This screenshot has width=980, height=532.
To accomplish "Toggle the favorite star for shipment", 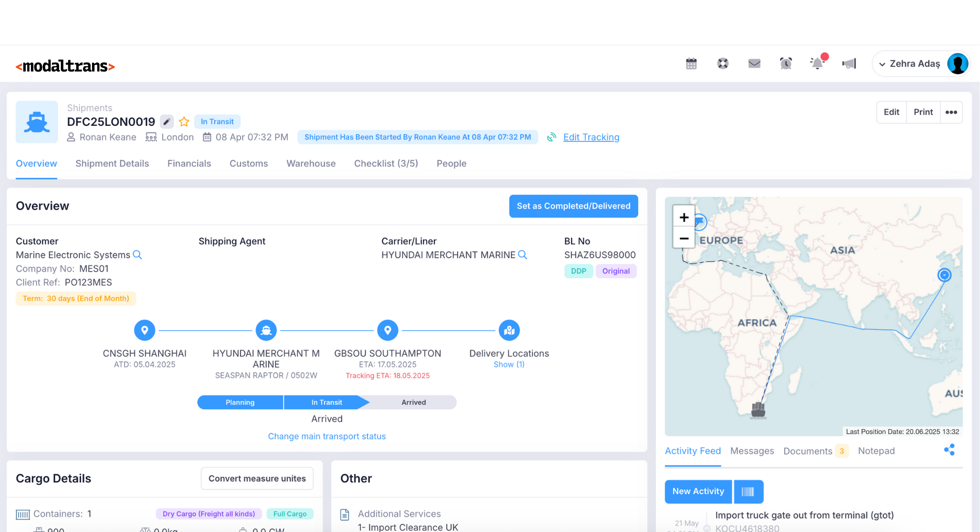I will (x=184, y=122).
